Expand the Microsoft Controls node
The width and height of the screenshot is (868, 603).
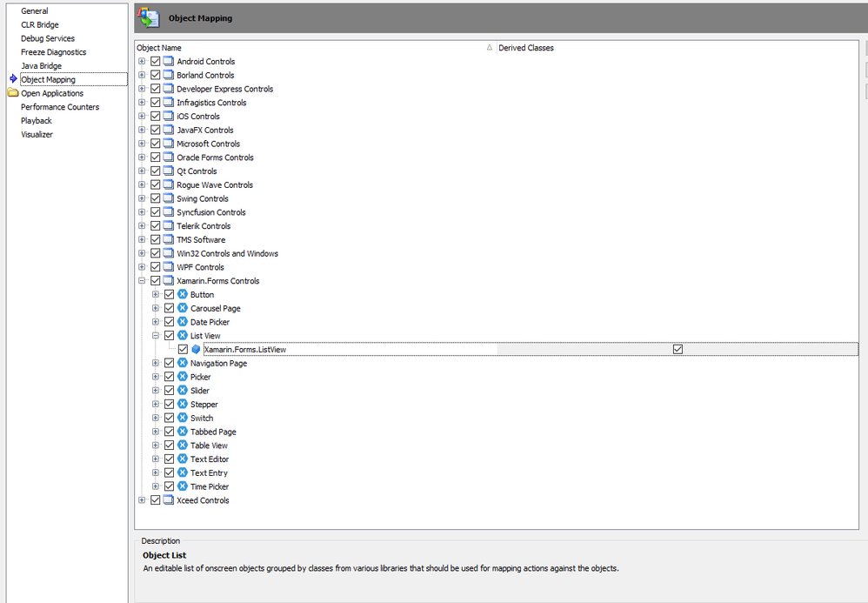(x=143, y=144)
